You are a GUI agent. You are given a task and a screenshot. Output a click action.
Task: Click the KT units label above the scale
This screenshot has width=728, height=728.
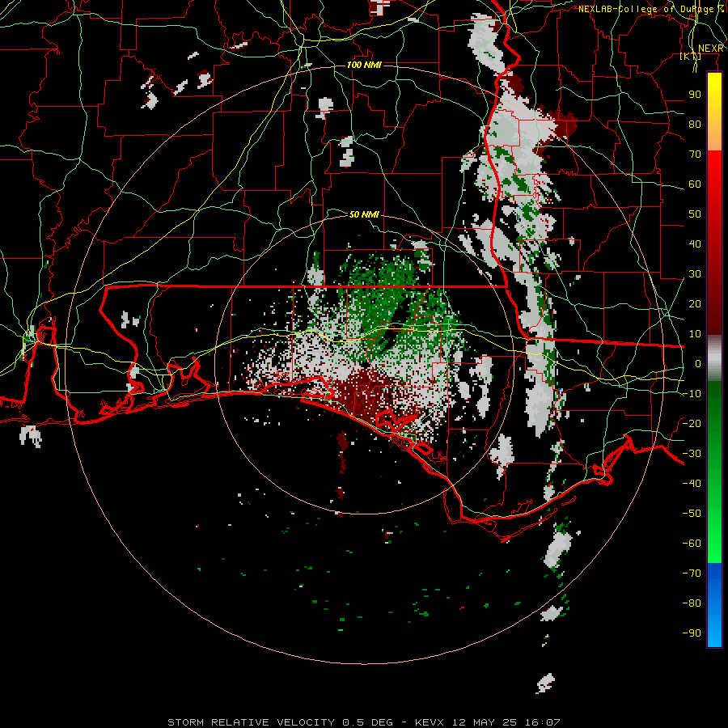[691, 56]
